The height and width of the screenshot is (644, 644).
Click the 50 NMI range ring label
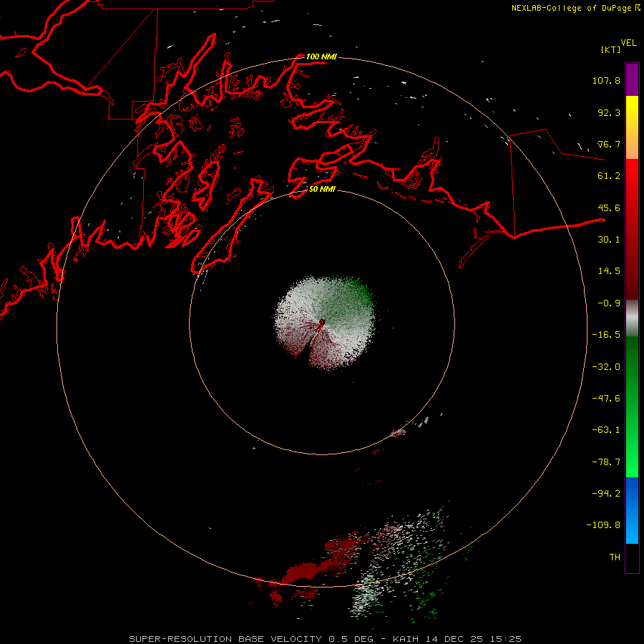tap(322, 189)
